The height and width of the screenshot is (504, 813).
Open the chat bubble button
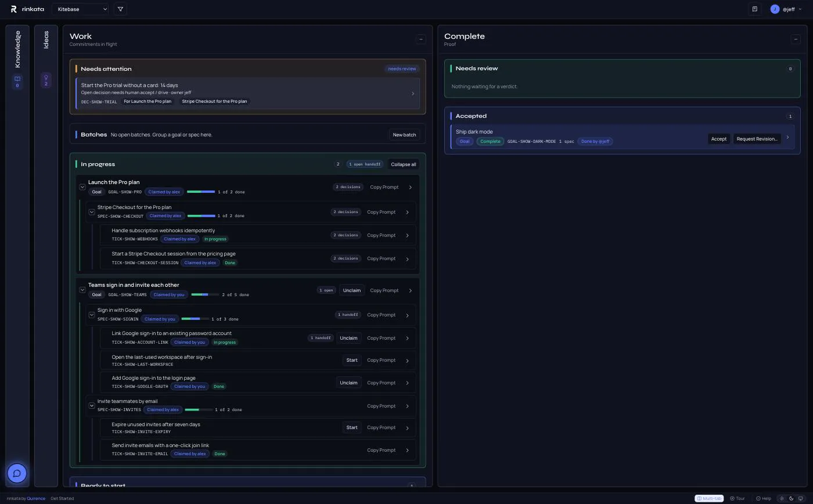click(x=17, y=473)
